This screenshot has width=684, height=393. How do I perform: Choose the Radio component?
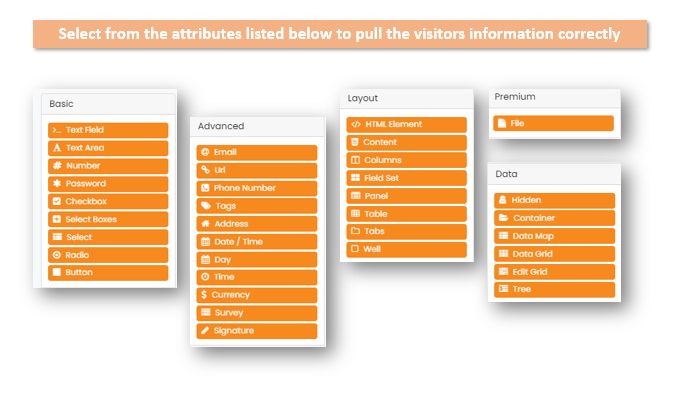tap(108, 255)
